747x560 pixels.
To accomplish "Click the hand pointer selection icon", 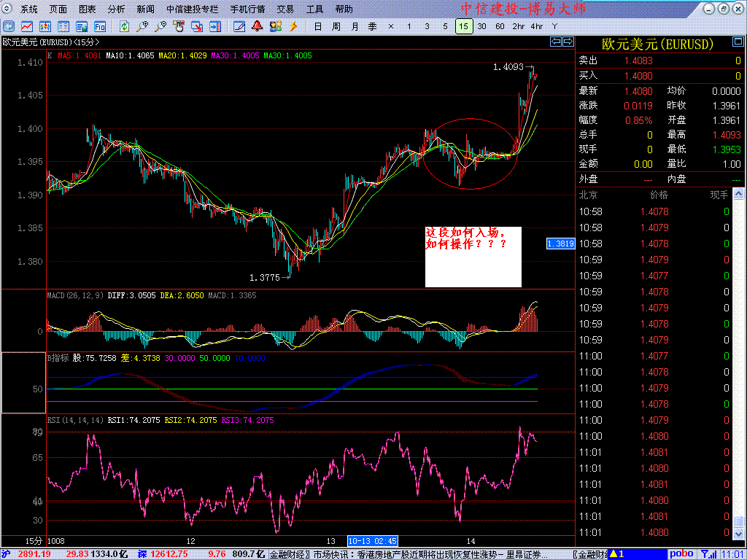I will 179,27.
